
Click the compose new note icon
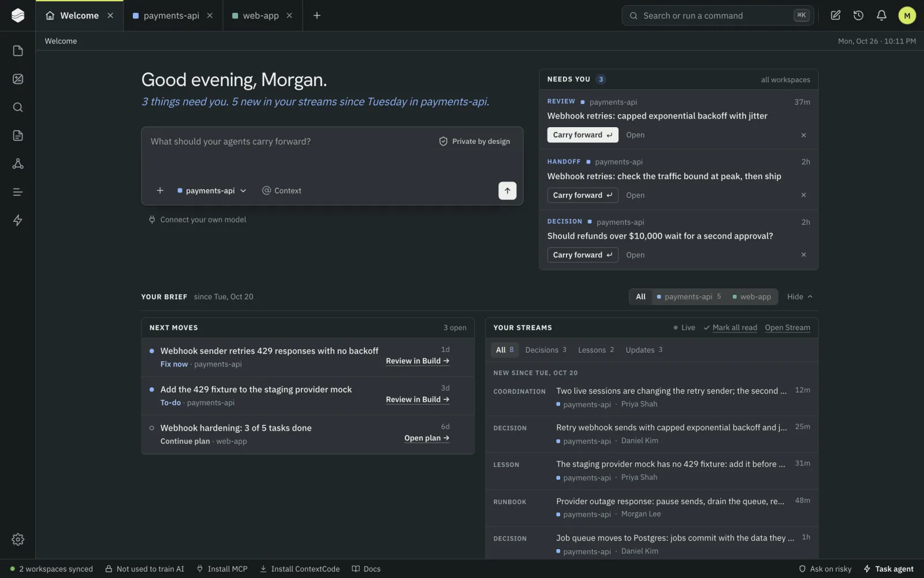click(835, 16)
